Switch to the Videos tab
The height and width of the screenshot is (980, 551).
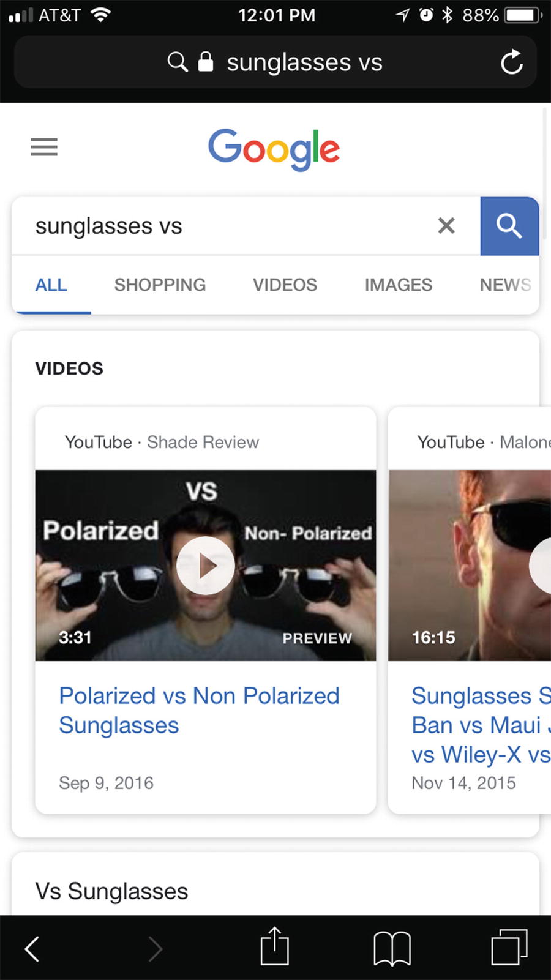285,285
